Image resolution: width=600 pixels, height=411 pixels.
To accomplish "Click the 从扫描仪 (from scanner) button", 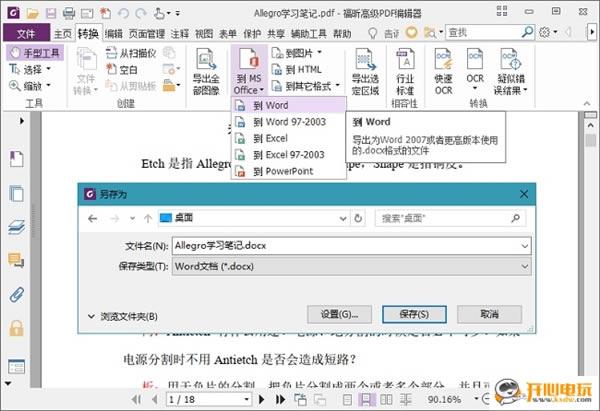I will (x=131, y=53).
